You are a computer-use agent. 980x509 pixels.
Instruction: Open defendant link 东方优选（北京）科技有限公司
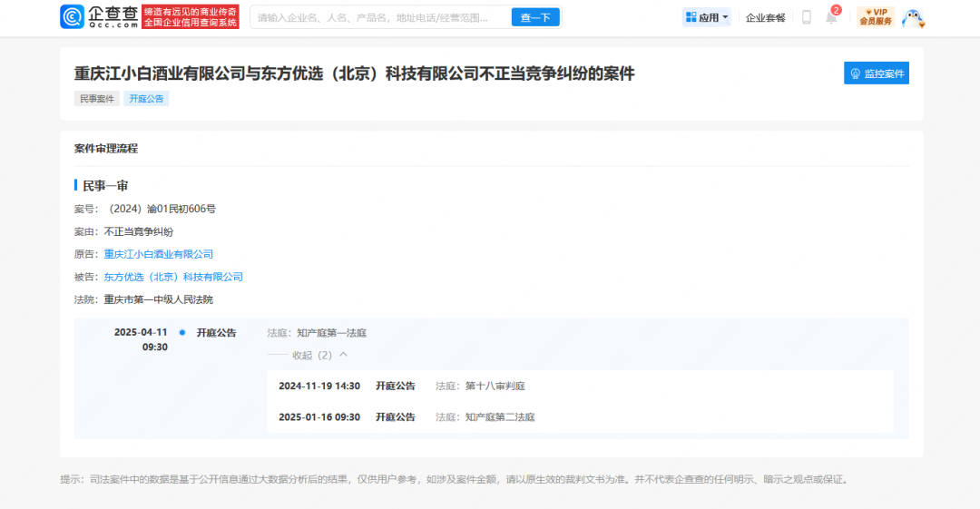(x=173, y=277)
